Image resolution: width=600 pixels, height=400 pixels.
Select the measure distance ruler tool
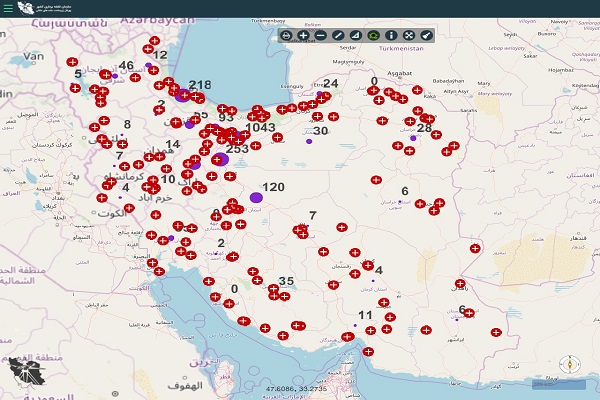[338, 36]
